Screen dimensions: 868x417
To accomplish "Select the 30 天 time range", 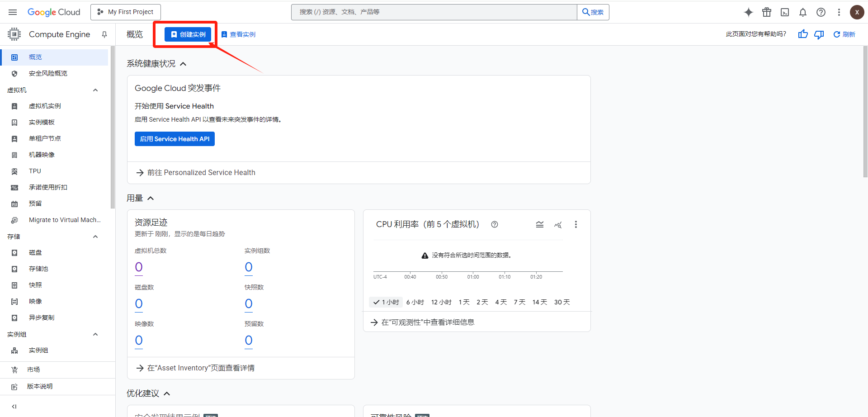I will point(562,302).
